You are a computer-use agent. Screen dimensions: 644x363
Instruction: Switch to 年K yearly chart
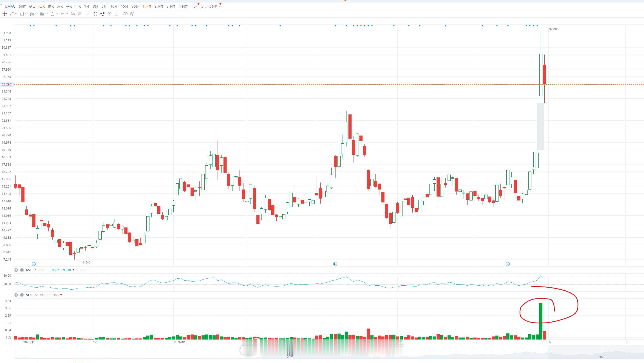78,6
